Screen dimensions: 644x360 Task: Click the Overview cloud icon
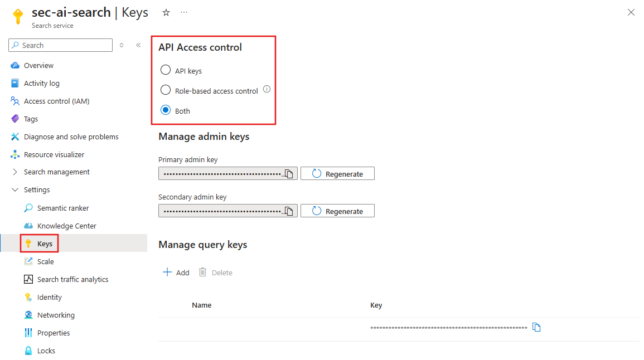[15, 65]
